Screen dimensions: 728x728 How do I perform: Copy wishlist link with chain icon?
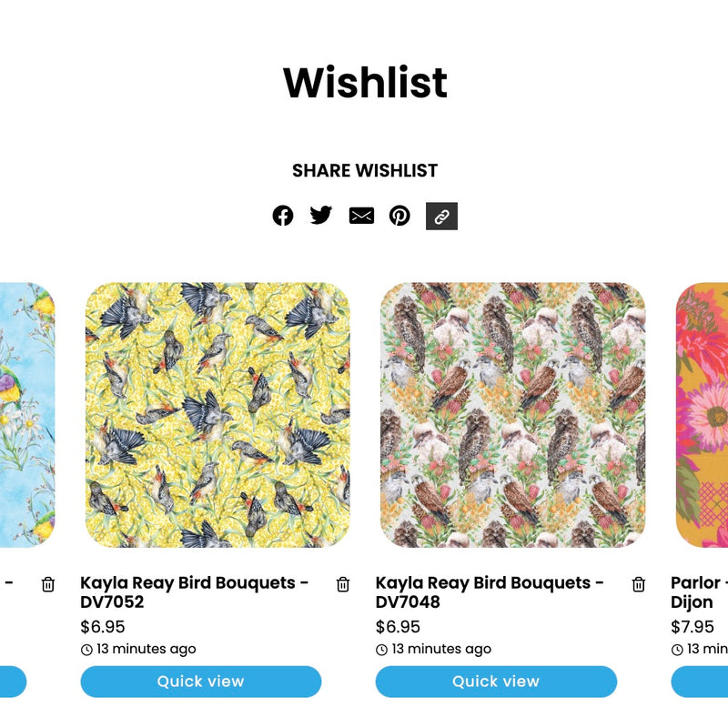pos(441,216)
